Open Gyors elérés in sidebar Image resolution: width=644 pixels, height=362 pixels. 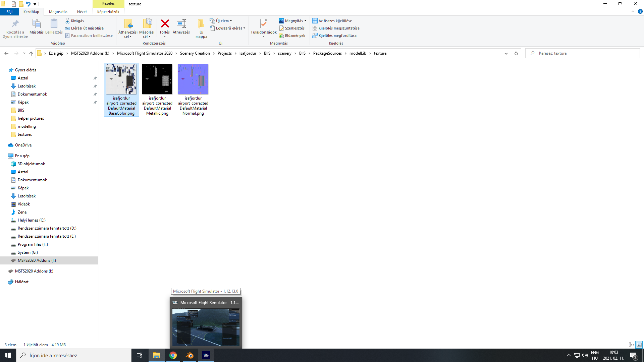click(25, 70)
